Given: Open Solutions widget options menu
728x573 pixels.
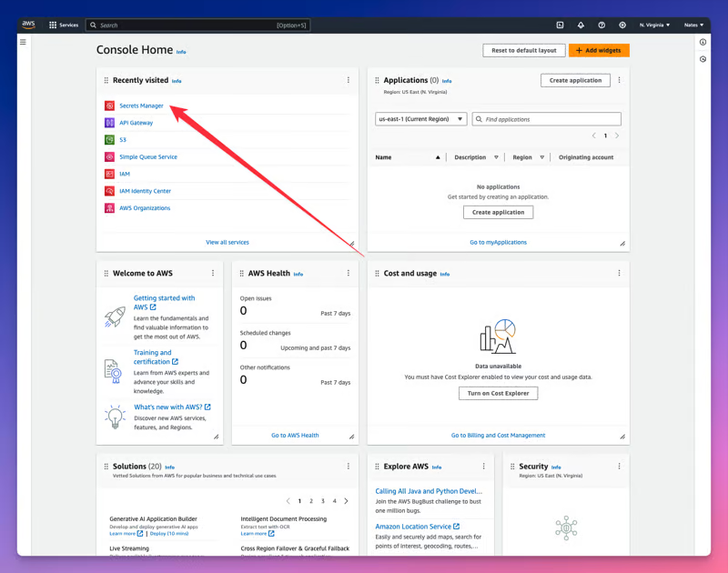Looking at the screenshot, I should point(349,467).
